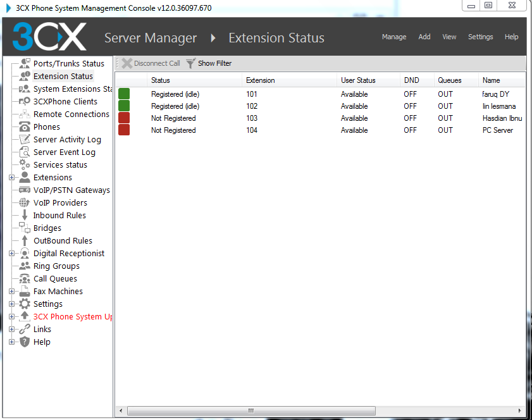Viewport: 532px width, 420px height.
Task: Sort by the User Status column header
Action: pos(368,80)
